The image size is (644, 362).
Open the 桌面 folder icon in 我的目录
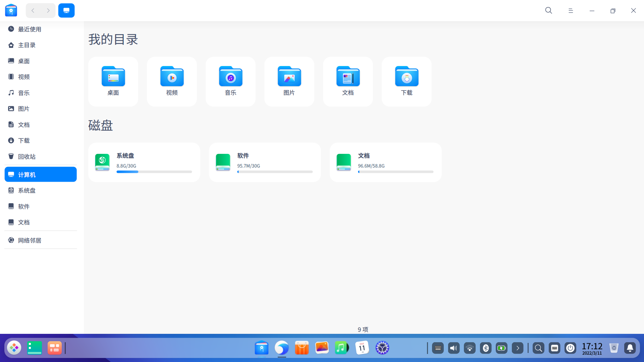pos(113,77)
